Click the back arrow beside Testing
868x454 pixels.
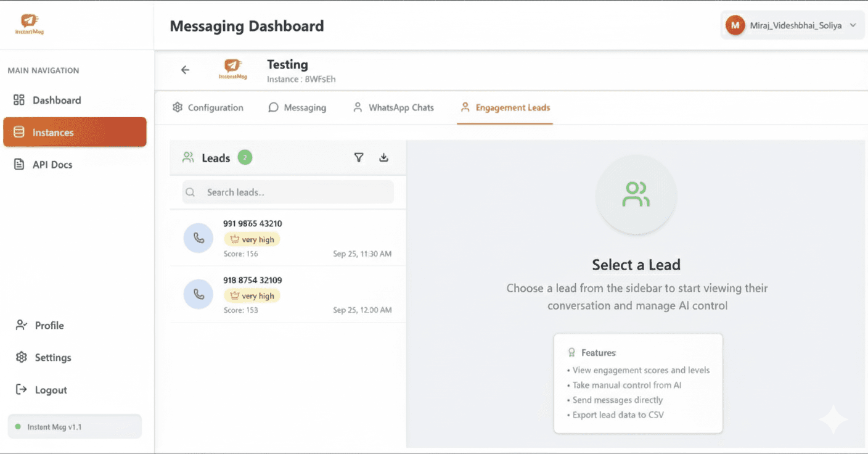[185, 70]
